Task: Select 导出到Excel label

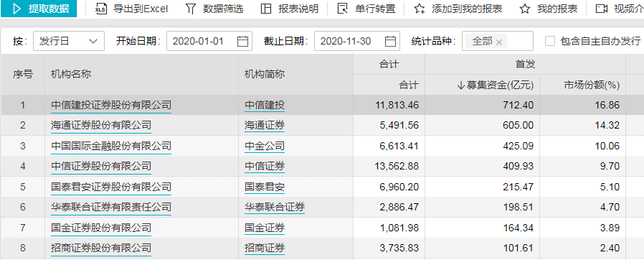Action: click(141, 9)
